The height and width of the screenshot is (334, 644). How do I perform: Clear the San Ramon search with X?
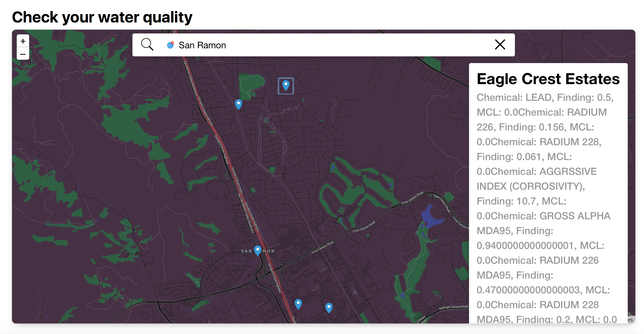pos(500,45)
